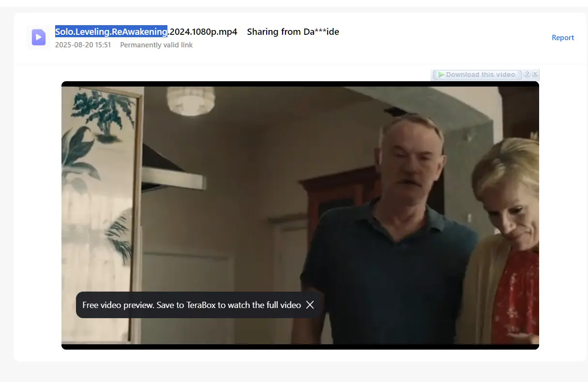Click the video preview frame
The image size is (588, 382).
click(x=300, y=215)
